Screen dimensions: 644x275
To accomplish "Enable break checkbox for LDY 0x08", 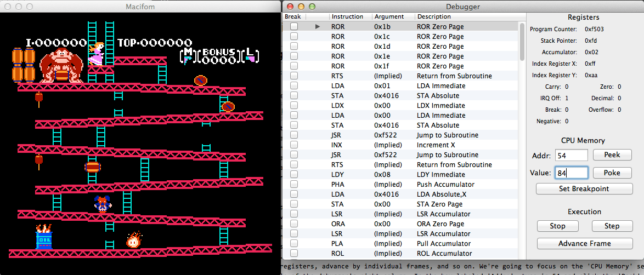I will point(293,174).
